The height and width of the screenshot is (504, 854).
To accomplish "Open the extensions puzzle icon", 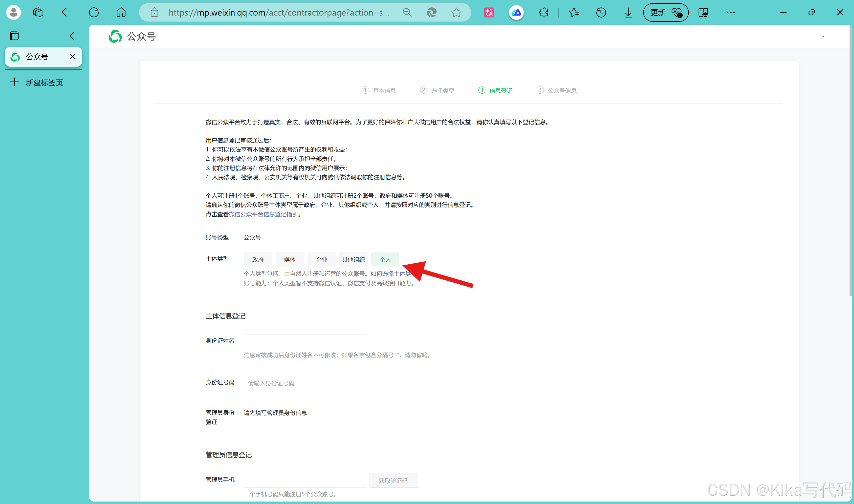I will pyautogui.click(x=544, y=13).
